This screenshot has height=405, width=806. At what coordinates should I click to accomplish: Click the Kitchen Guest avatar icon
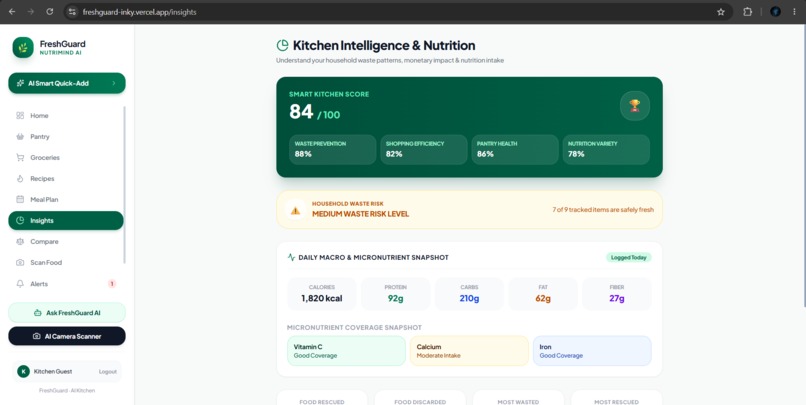tap(23, 371)
